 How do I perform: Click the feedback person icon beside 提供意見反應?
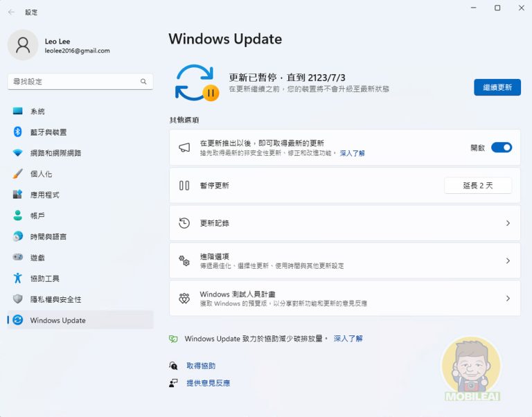point(173,383)
